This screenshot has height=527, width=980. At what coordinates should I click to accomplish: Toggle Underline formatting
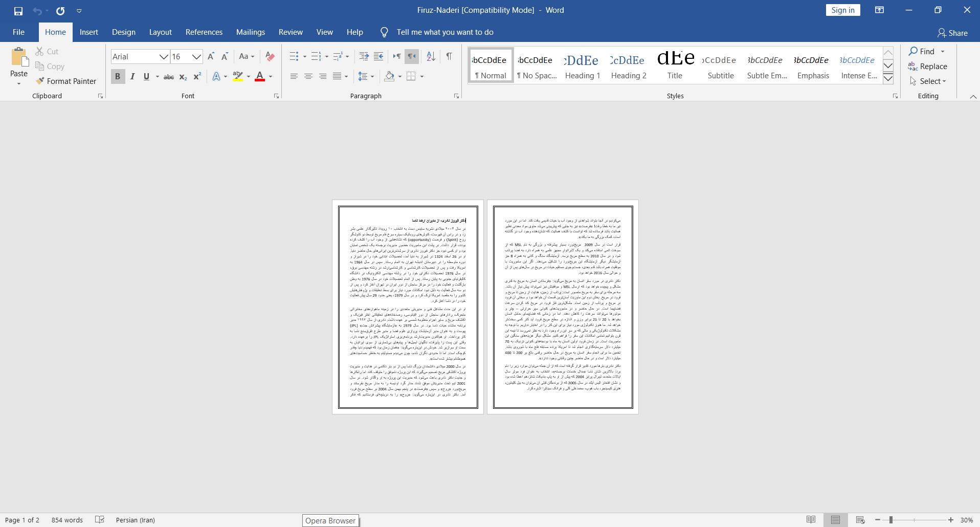pyautogui.click(x=146, y=76)
